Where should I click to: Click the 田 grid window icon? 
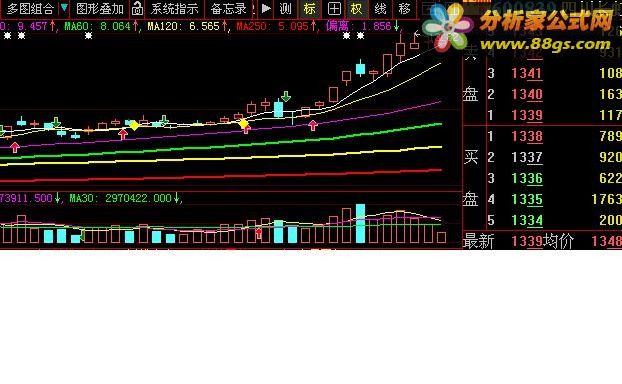click(334, 9)
